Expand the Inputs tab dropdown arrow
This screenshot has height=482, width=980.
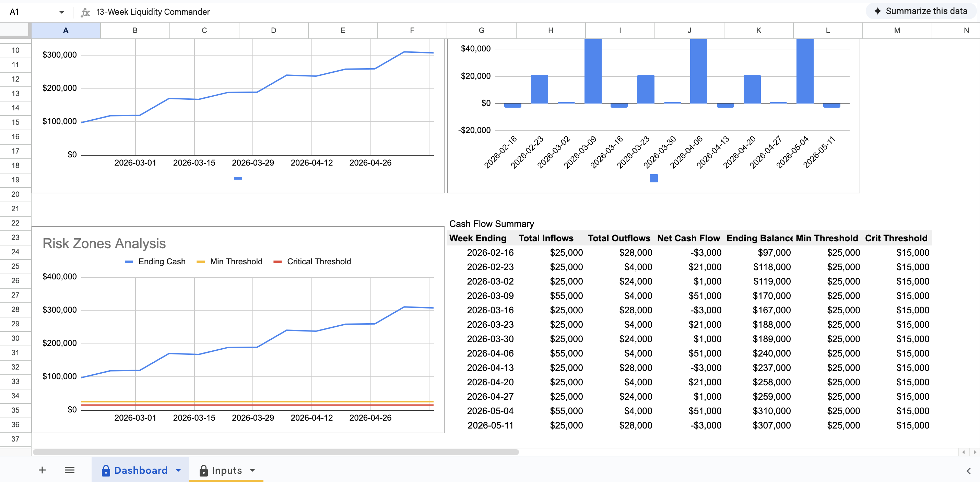point(252,470)
